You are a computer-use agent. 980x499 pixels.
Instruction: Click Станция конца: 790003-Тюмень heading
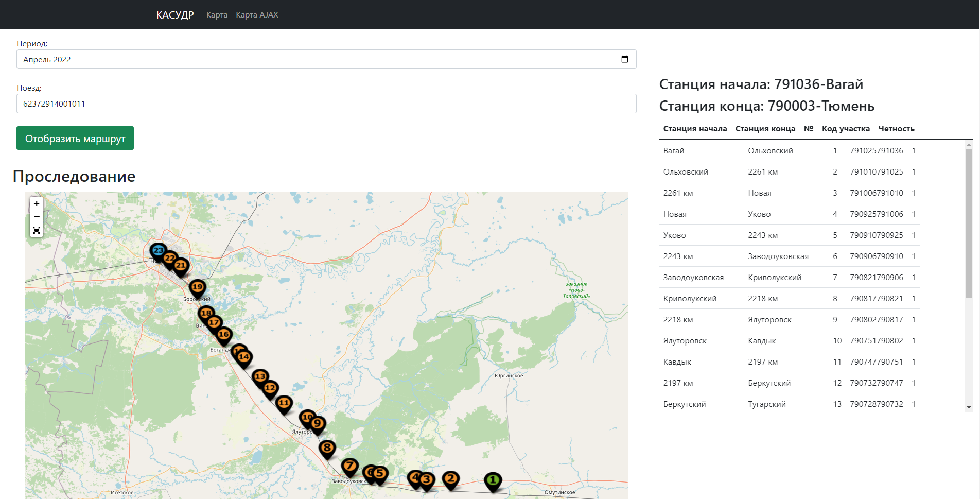(767, 106)
